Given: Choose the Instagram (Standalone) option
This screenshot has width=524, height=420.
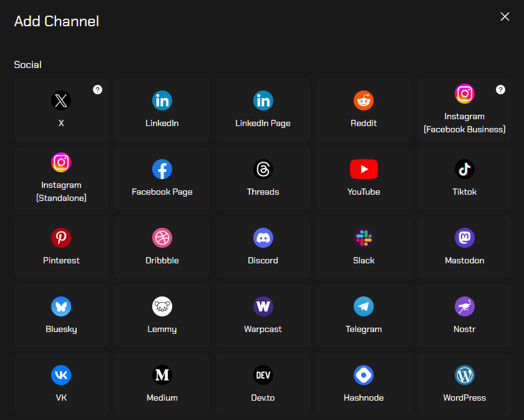Looking at the screenshot, I should tap(61, 178).
